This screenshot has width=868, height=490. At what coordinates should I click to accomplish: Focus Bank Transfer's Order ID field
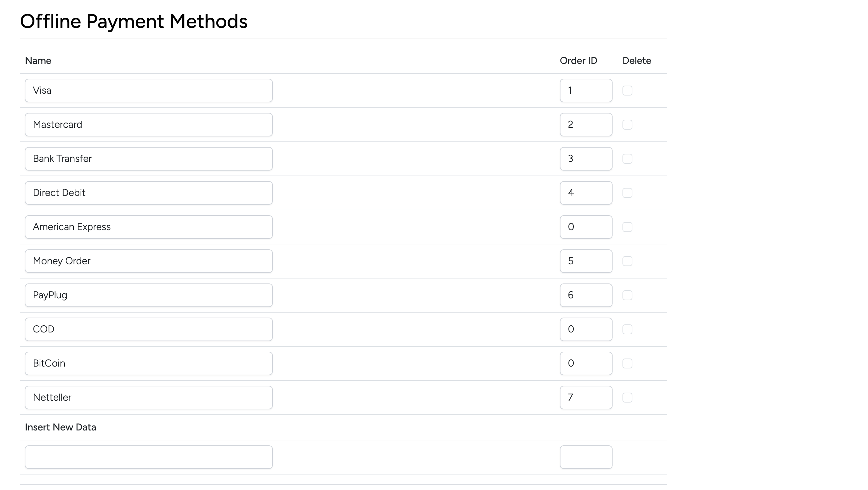coord(586,158)
